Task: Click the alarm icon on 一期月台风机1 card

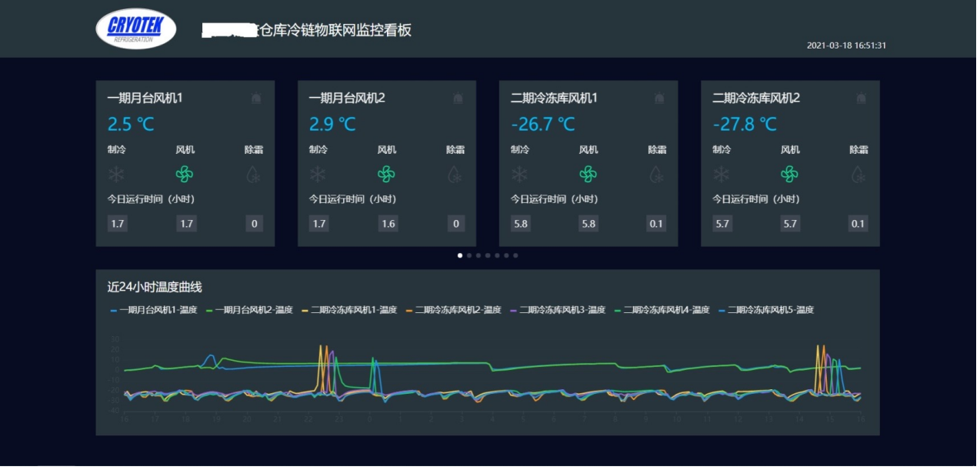Action: coord(256,98)
